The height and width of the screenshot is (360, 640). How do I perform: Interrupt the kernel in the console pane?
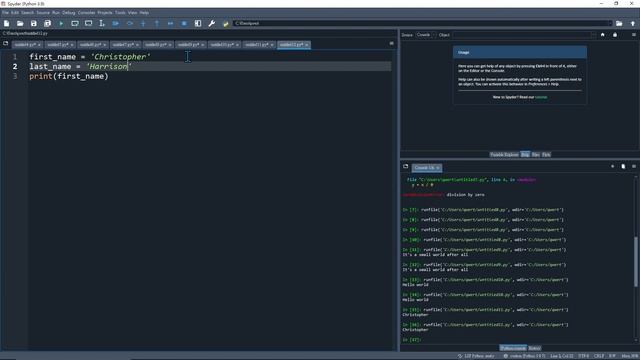[x=612, y=167]
